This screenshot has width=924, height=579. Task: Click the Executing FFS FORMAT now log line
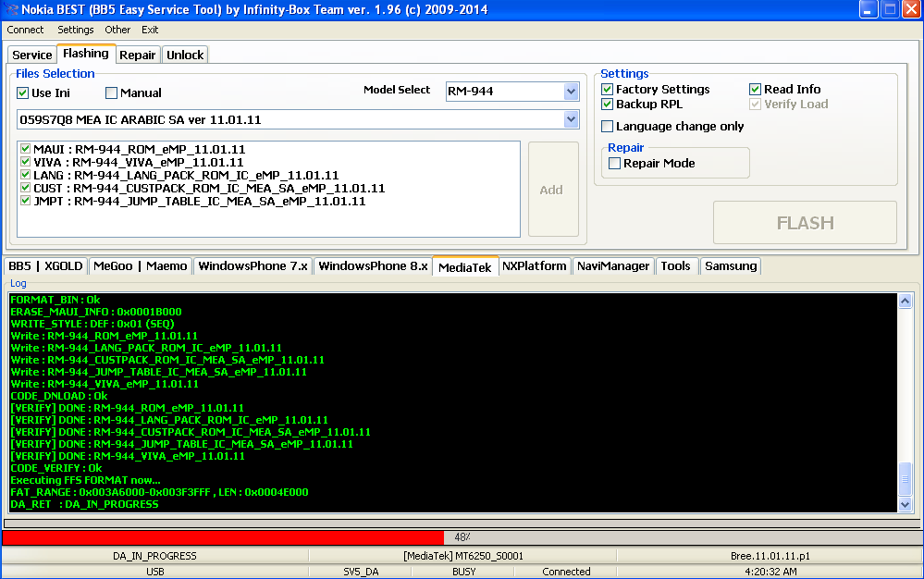point(85,480)
